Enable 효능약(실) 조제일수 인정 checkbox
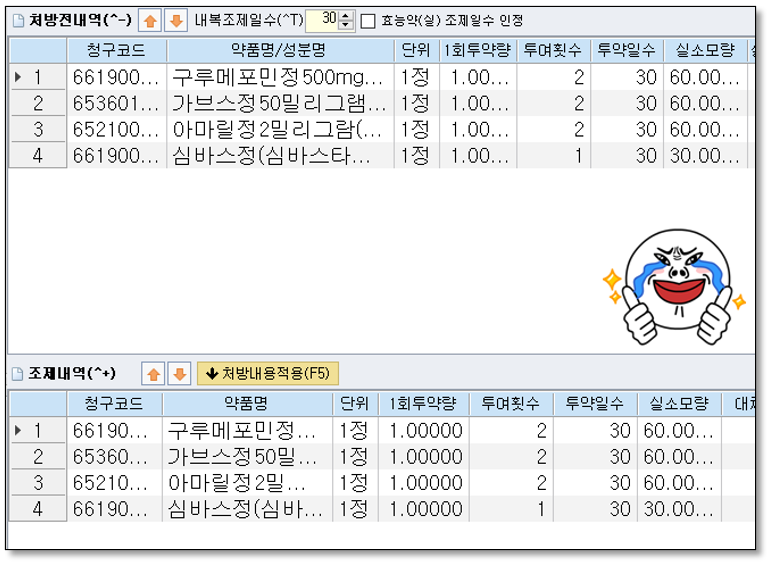 [x=368, y=20]
